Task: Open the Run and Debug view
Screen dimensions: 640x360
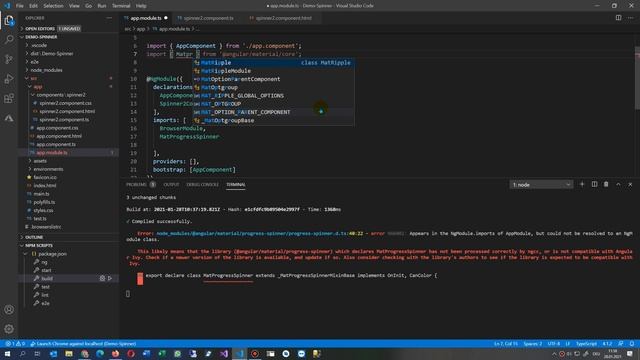Action: tap(9, 79)
